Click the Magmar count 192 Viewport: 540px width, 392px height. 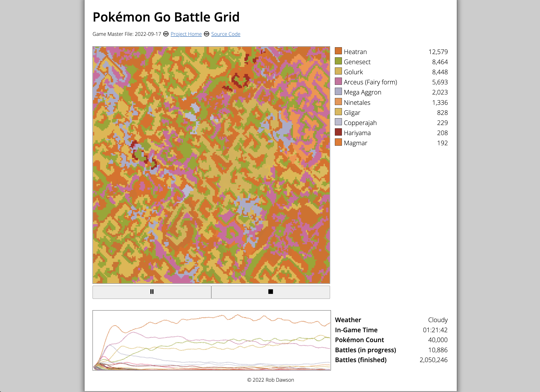point(442,143)
